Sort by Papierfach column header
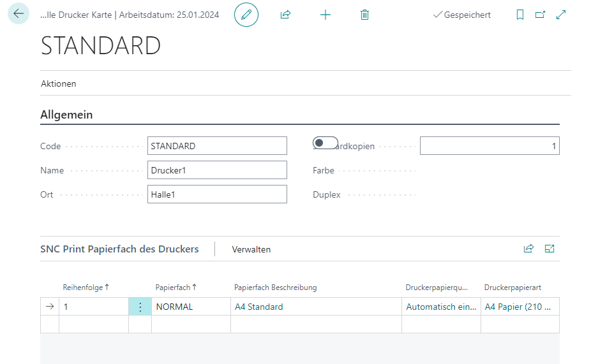This screenshot has width=598, height=364. (x=176, y=288)
